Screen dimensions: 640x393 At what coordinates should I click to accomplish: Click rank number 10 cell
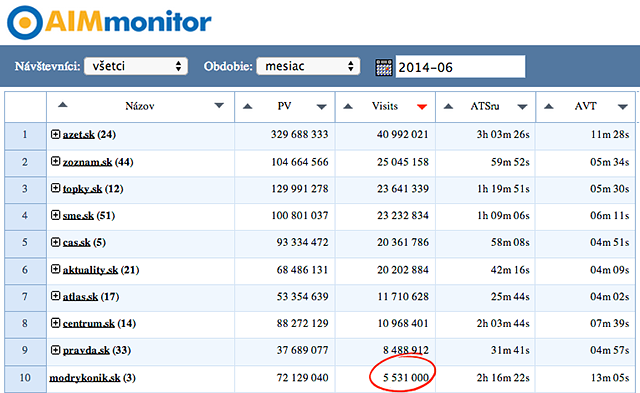point(25,379)
